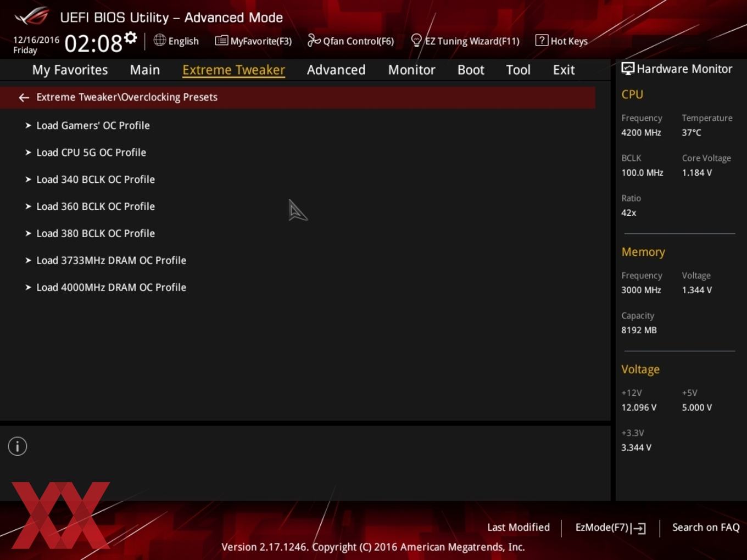Click the EZ Tuning Wizard bulb icon

click(416, 40)
